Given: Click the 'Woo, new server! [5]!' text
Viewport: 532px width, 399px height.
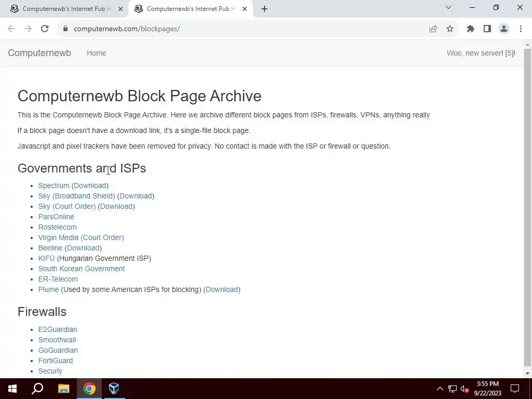Looking at the screenshot, I should click(481, 53).
